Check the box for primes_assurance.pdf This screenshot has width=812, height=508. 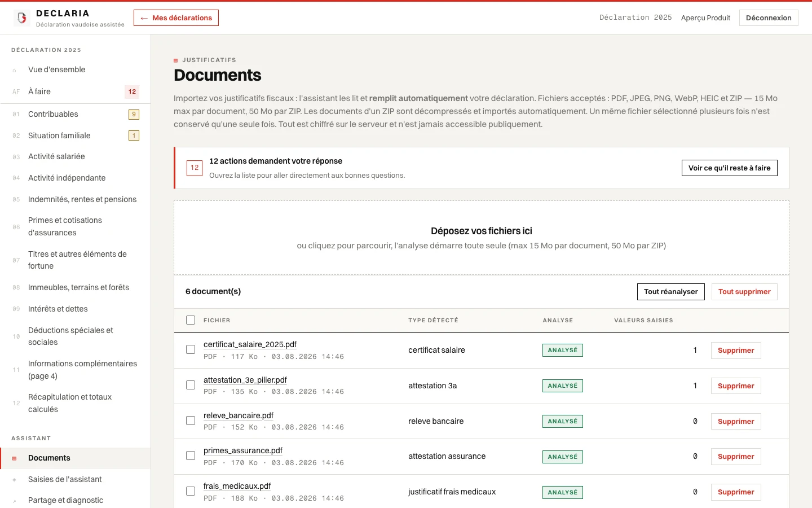click(x=191, y=456)
